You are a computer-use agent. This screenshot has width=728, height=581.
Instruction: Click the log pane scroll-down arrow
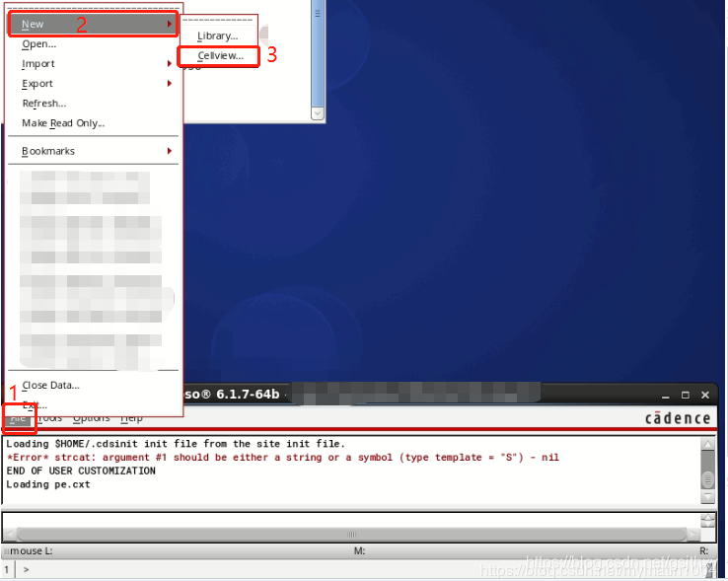707,497
